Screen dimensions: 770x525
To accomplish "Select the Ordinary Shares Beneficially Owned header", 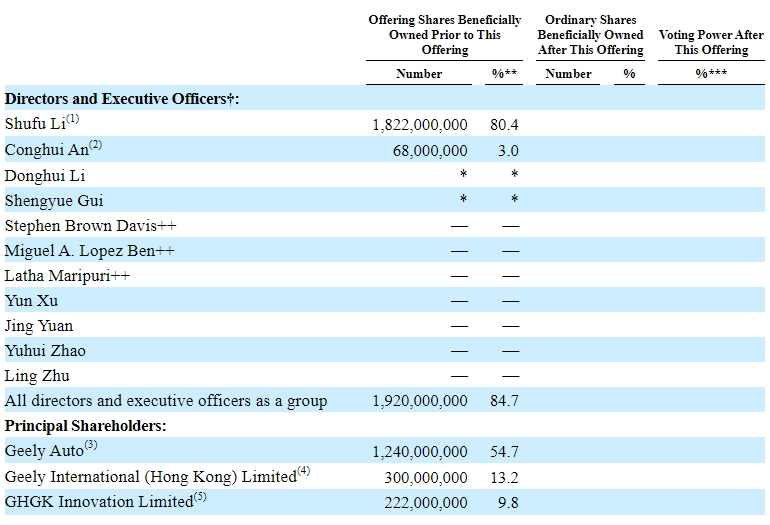I will coord(590,35).
